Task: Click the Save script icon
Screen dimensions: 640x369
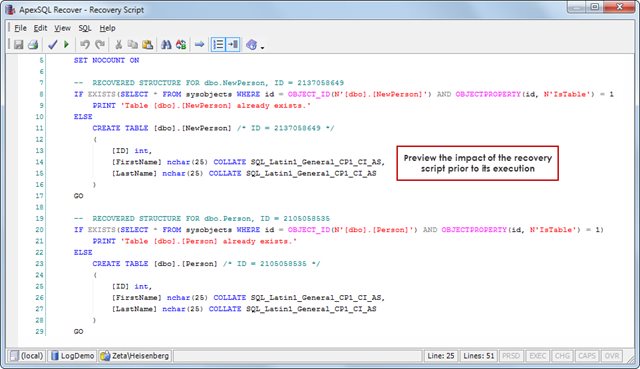Action: click(x=18, y=44)
